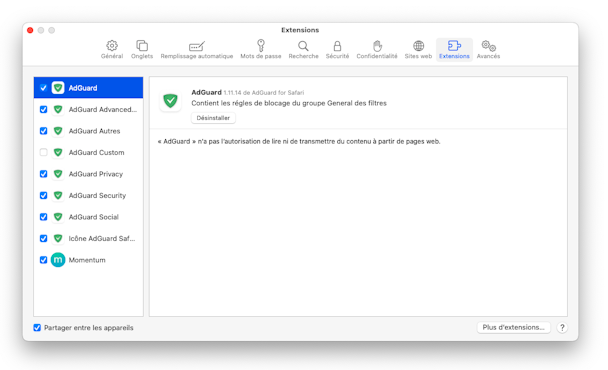
Task: Select the AdGuard Social row label
Action: [x=93, y=217]
